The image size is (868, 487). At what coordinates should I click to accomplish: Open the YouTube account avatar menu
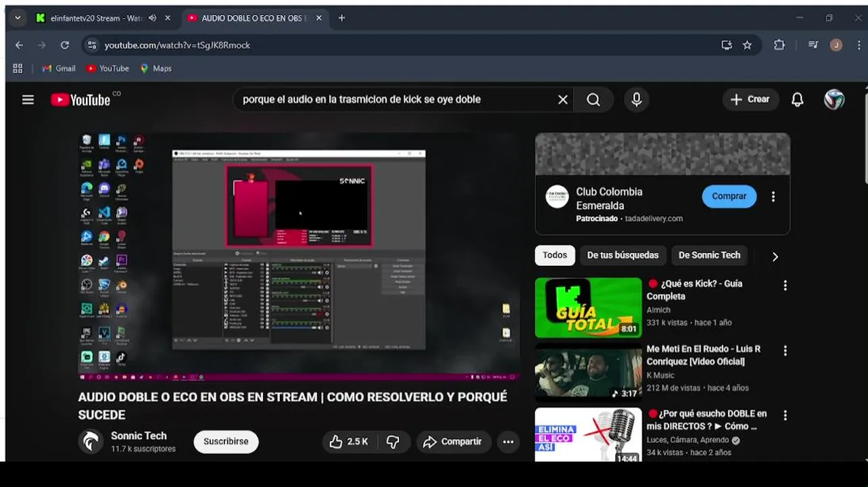point(834,99)
